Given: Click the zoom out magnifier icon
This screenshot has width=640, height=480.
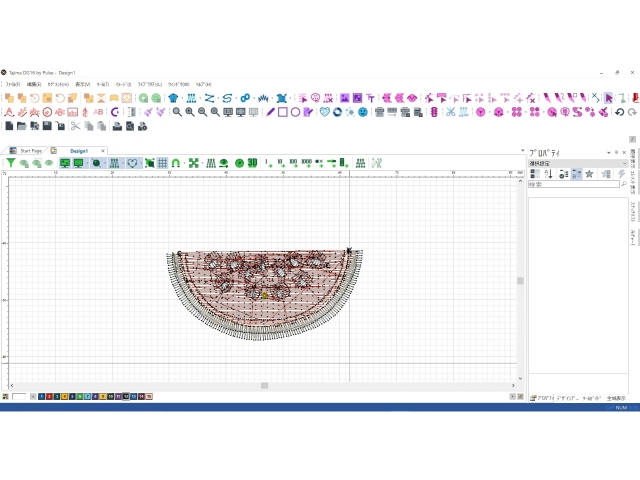Looking at the screenshot, I should (x=202, y=112).
